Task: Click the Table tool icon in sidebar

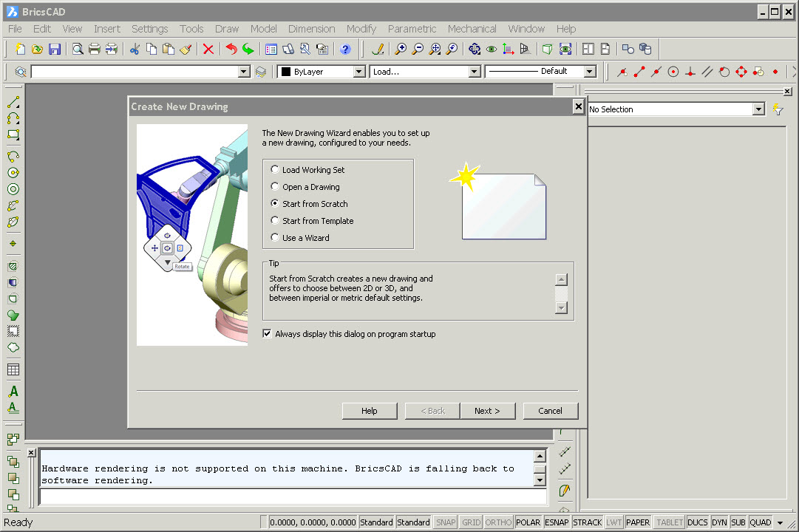Action: [x=13, y=369]
